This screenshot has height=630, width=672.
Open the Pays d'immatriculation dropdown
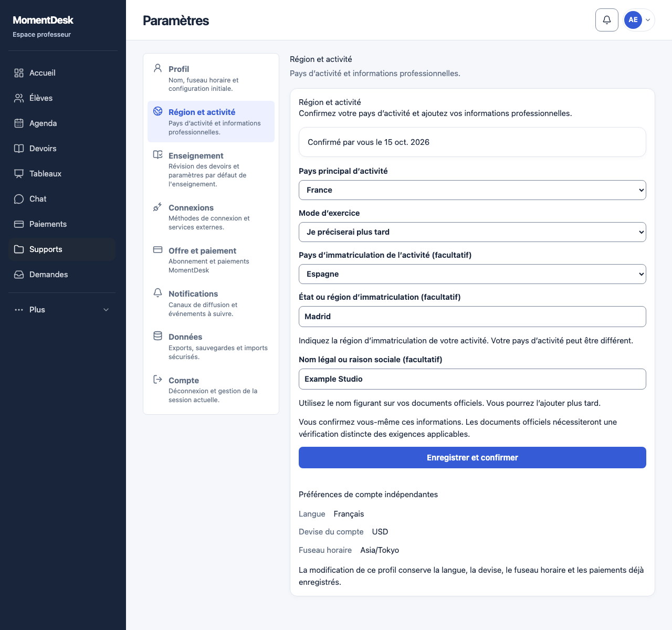pyautogui.click(x=472, y=274)
